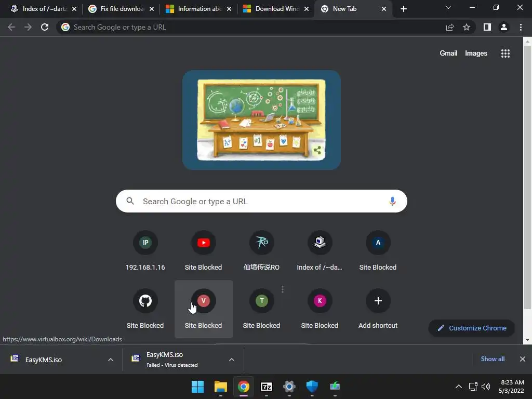Click the share icon on the Google Doodle
This screenshot has height=399, width=532.
(317, 150)
